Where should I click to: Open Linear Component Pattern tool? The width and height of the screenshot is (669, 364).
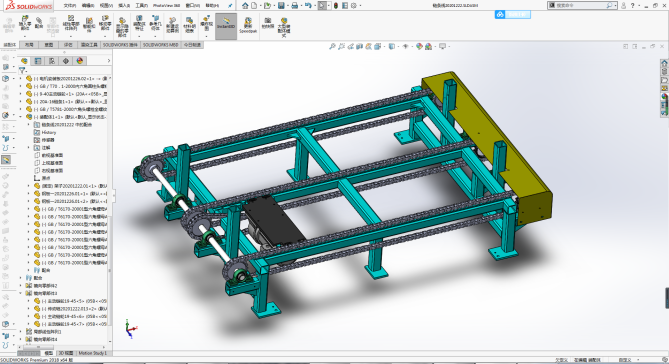71,19
